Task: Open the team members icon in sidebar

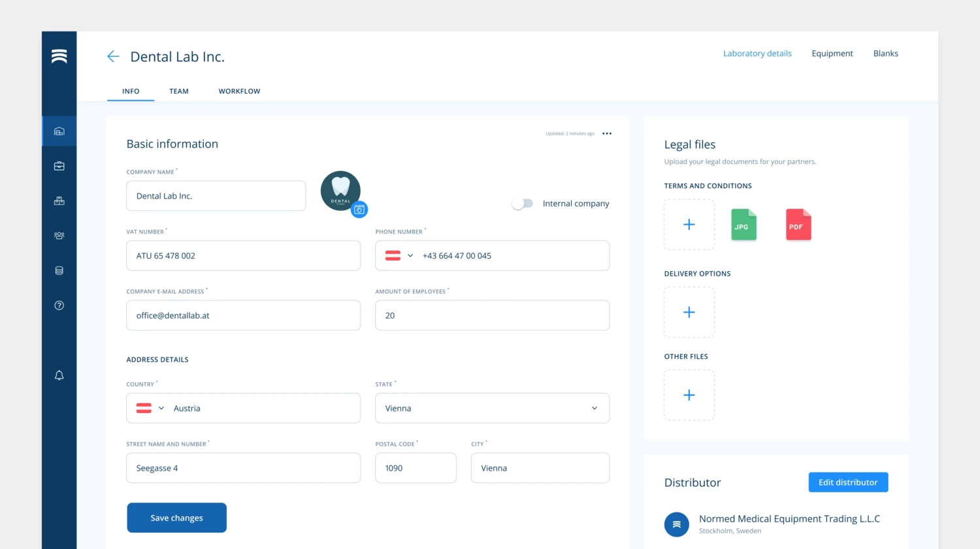Action: pos(59,235)
